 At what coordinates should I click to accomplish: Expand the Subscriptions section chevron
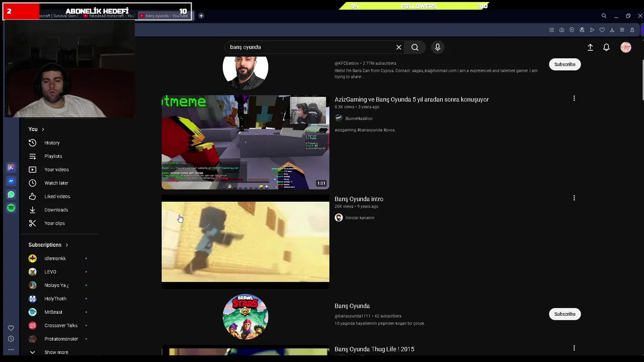tap(66, 245)
